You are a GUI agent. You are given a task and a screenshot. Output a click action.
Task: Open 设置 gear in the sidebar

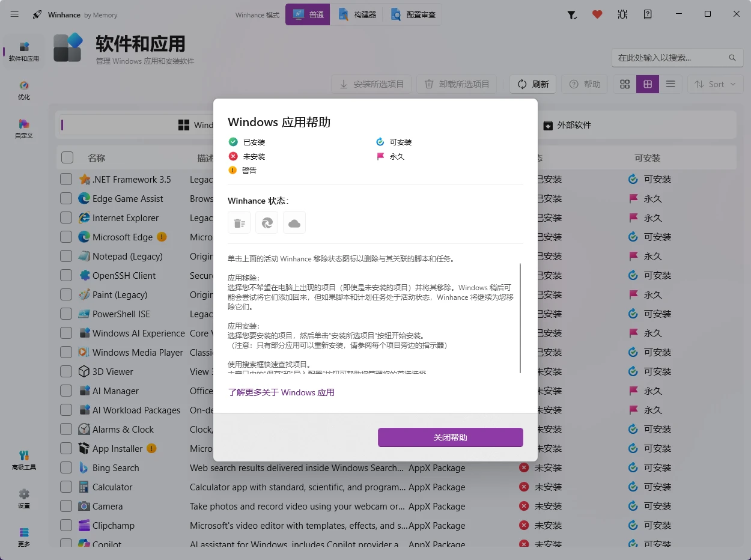click(x=24, y=499)
